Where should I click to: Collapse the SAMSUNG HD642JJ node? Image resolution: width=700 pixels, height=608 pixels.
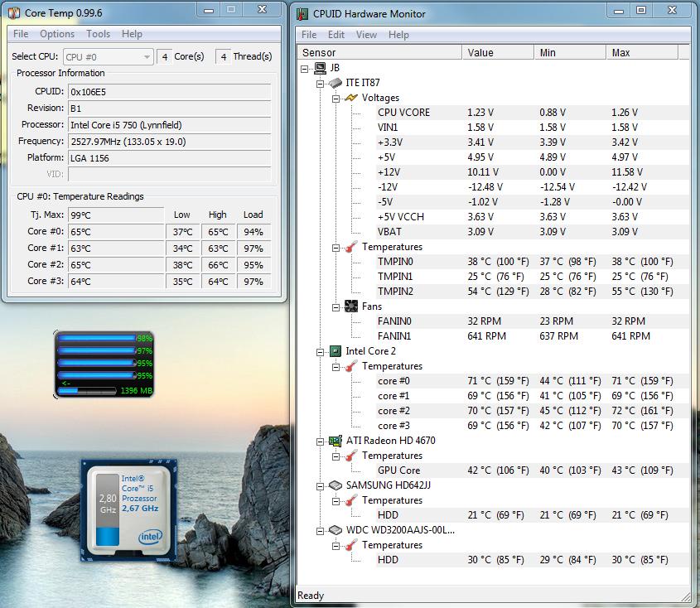(x=320, y=486)
